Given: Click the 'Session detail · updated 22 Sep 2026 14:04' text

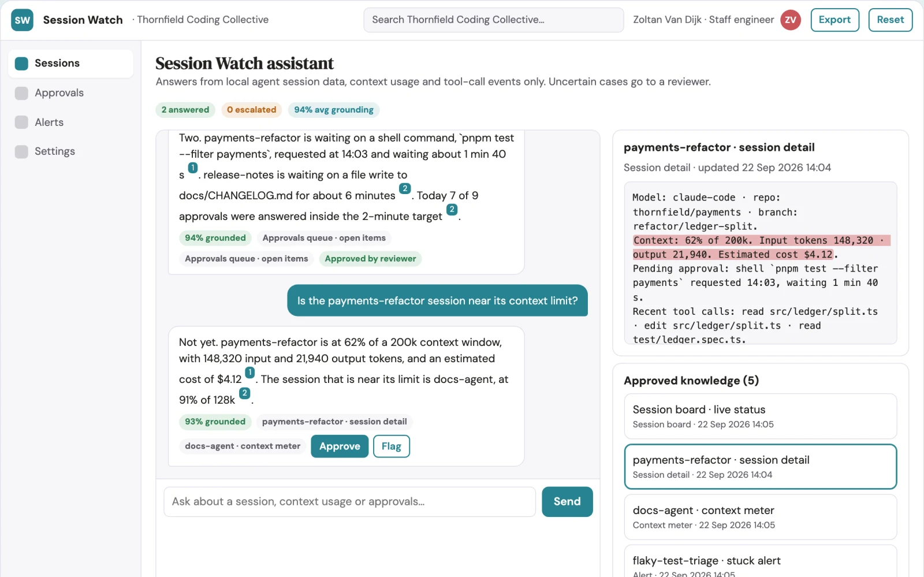Looking at the screenshot, I should pyautogui.click(x=727, y=167).
